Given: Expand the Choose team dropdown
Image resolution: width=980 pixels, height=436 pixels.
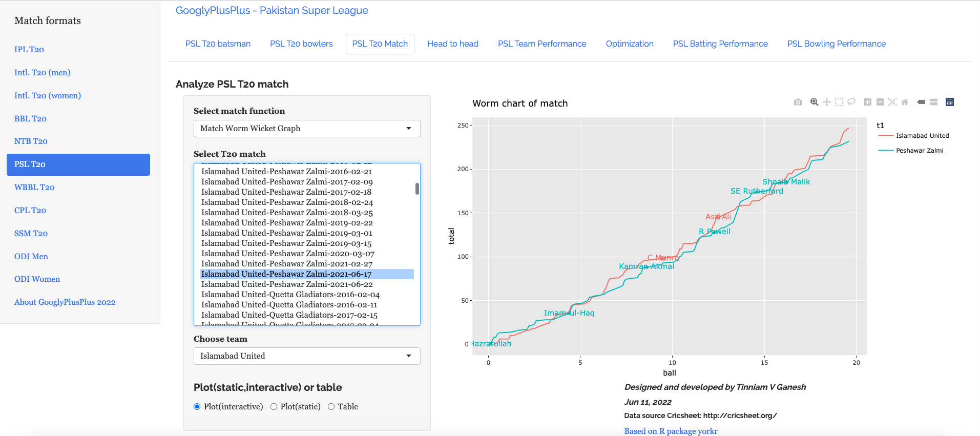Looking at the screenshot, I should point(306,356).
